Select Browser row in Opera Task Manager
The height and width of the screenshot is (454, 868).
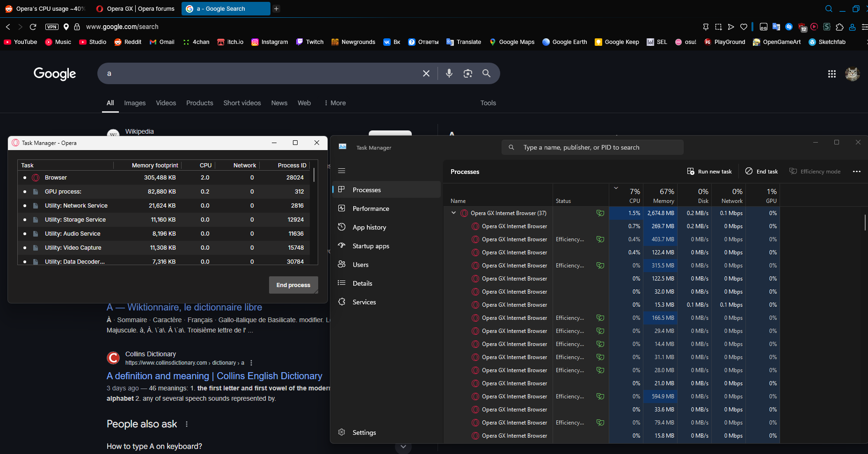(165, 178)
